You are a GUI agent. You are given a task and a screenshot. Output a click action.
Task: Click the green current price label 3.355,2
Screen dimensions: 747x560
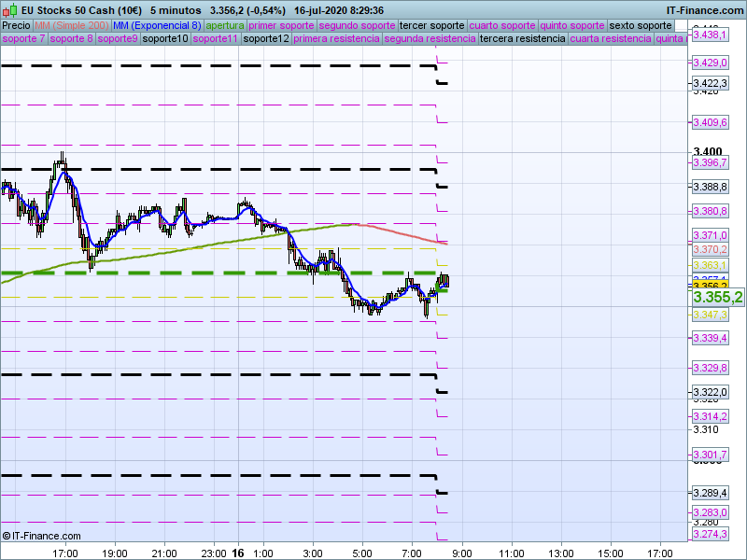coord(717,297)
